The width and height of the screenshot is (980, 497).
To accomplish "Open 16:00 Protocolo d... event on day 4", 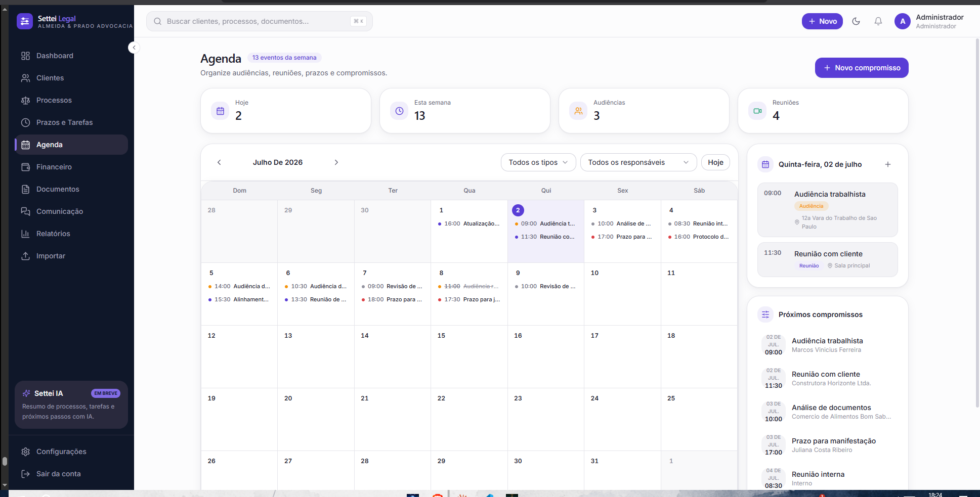I will (x=699, y=237).
